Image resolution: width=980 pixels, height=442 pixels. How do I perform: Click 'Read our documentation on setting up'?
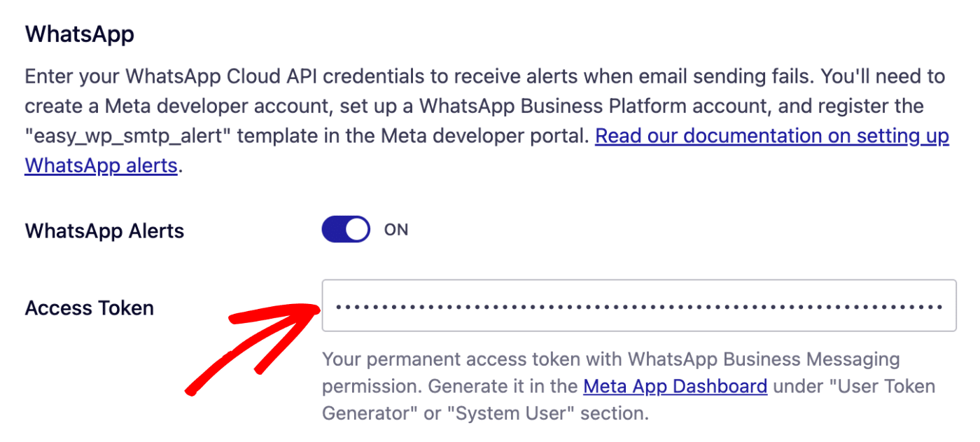coord(770,135)
